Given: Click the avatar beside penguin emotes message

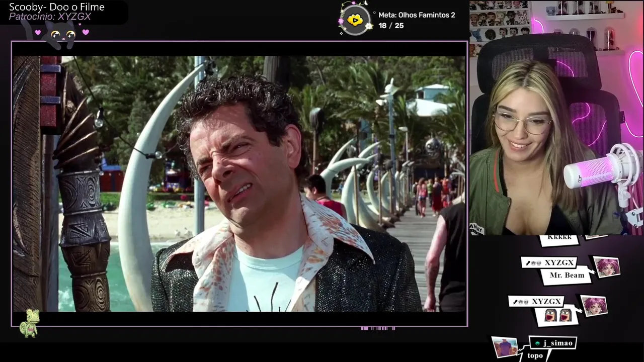Looking at the screenshot, I should (x=594, y=306).
